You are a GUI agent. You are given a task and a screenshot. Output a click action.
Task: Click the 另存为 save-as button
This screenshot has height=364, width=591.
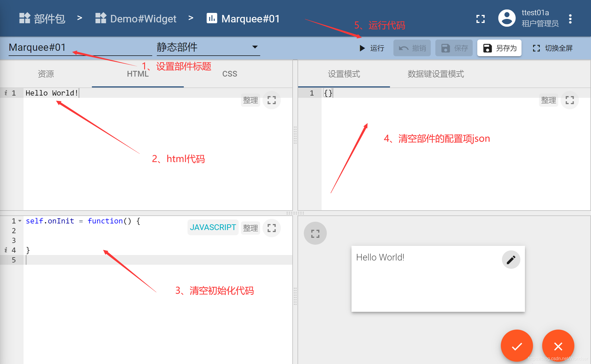(499, 48)
